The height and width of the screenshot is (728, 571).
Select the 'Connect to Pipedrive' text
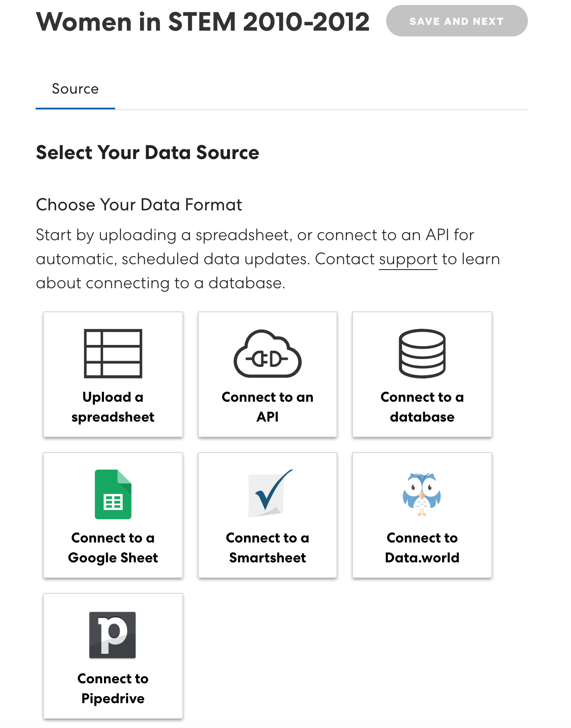tap(113, 689)
